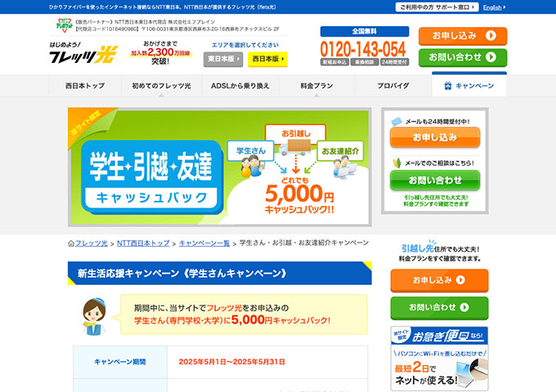
Task: Click the computer users illustration under お友達紹介
Action: click(x=345, y=167)
